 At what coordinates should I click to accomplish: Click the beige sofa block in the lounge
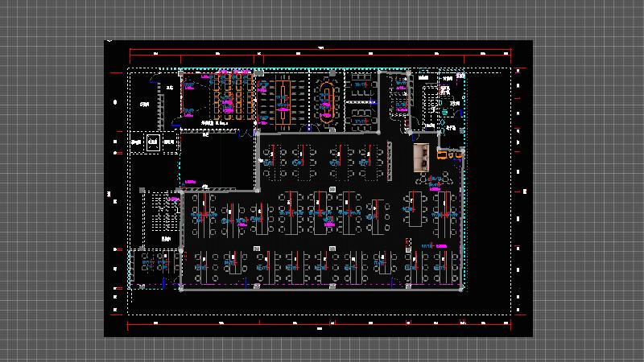[x=419, y=156]
